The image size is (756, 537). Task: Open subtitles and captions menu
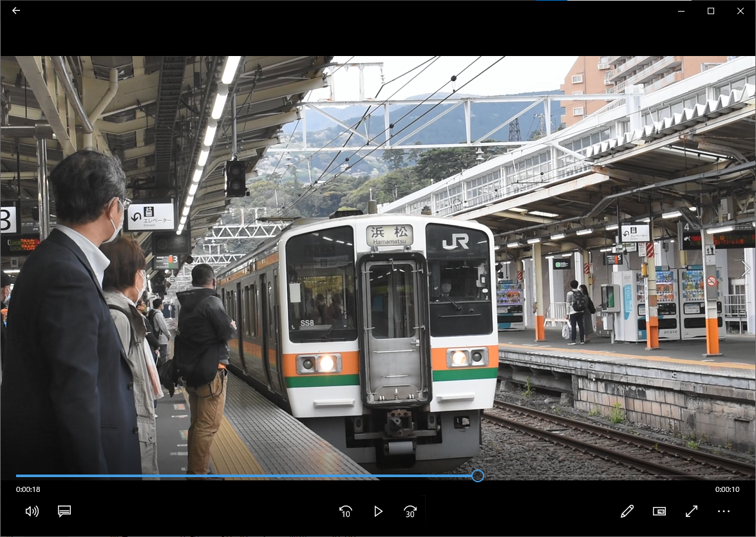[64, 511]
